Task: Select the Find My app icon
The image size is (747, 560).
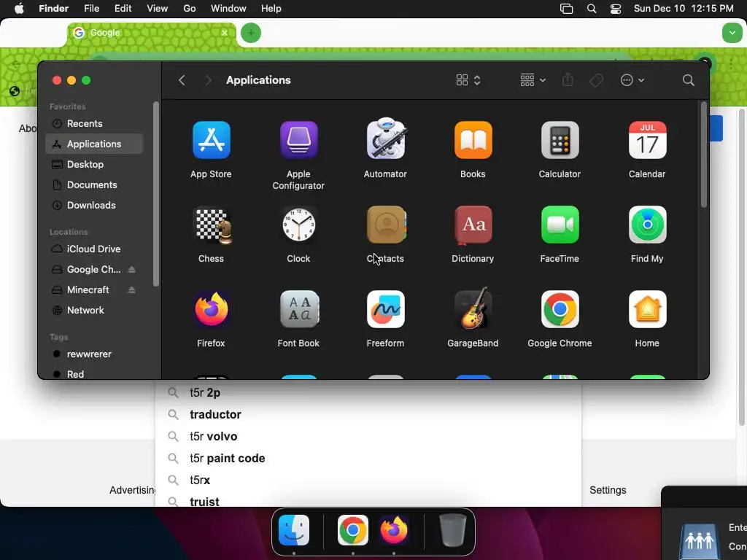Action: pyautogui.click(x=648, y=225)
